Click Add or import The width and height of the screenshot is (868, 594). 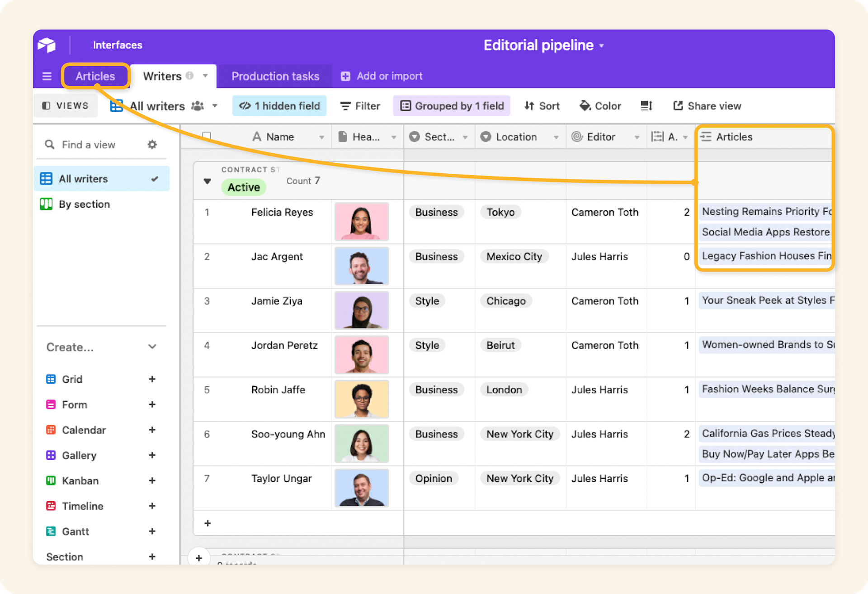point(381,76)
